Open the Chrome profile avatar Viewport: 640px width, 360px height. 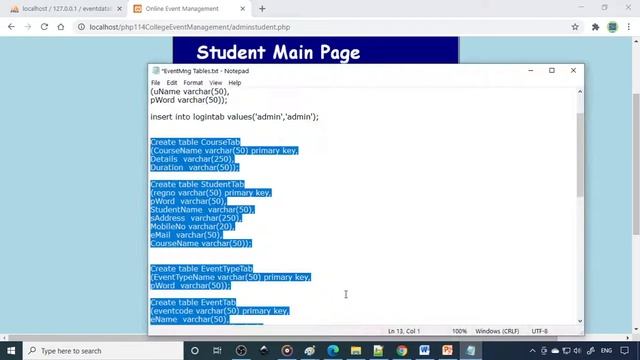(x=612, y=27)
